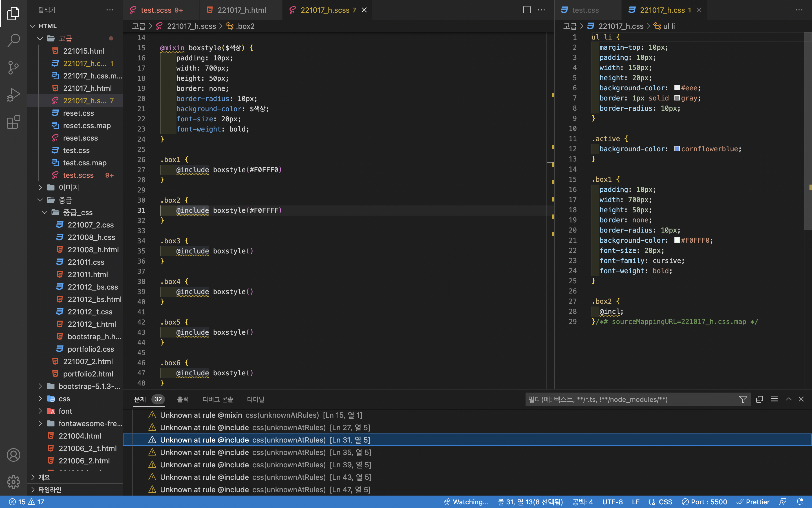Click LF end of line selector
This screenshot has height=508, width=812.
coord(636,502)
